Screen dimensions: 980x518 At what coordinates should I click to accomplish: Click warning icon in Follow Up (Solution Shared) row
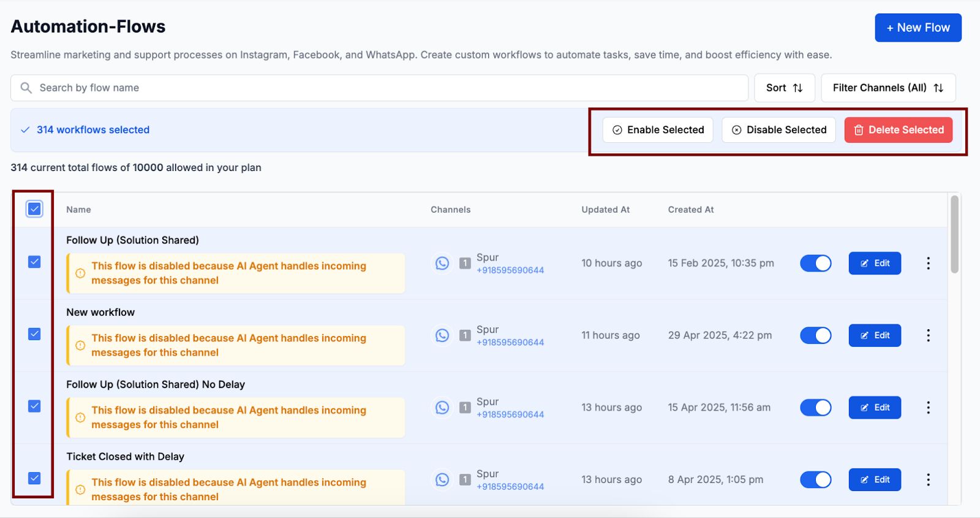click(80, 273)
